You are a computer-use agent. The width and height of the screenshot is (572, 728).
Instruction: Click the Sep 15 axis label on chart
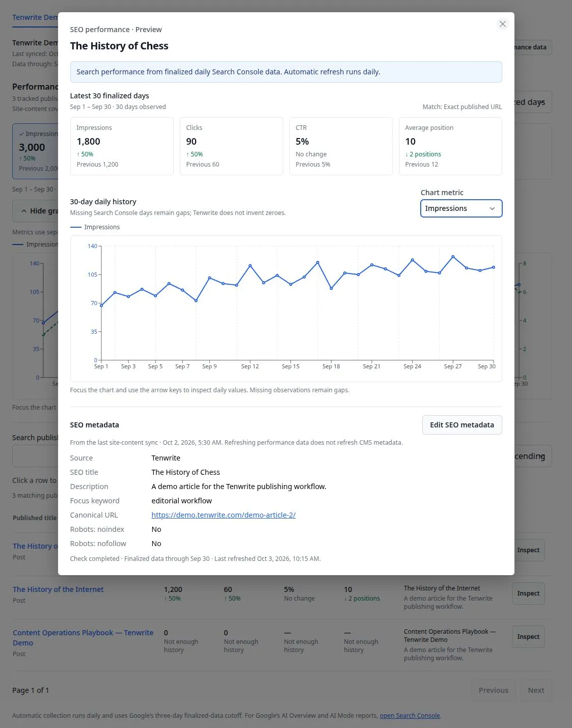(x=290, y=367)
